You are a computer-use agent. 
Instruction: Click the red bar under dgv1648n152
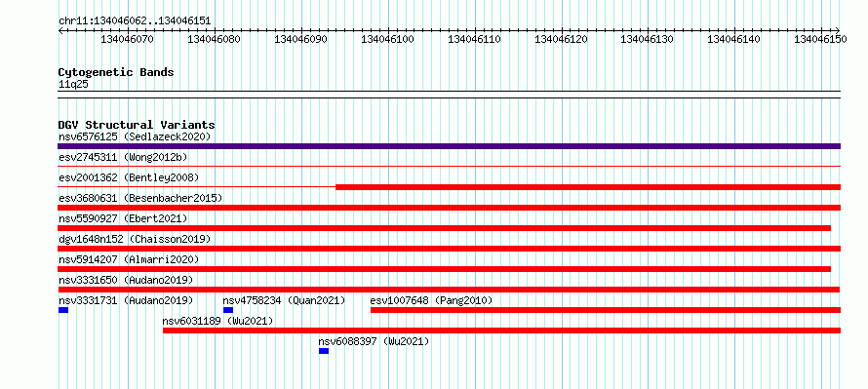coord(449,249)
